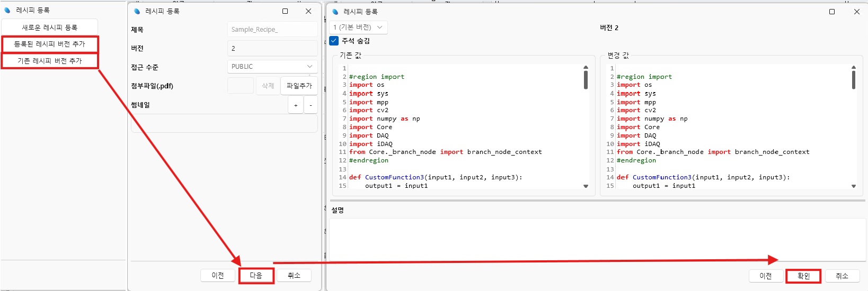Remove a thumbnail with the minus button
This screenshot has width=868, height=291.
click(311, 105)
